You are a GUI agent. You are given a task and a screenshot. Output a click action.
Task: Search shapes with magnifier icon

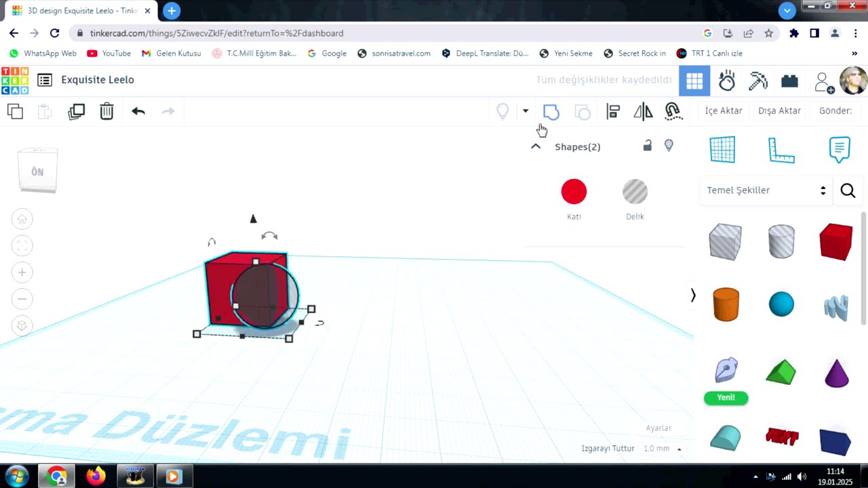(848, 190)
